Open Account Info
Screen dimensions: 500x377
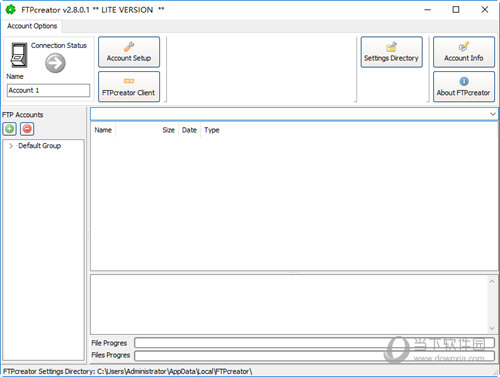tap(464, 52)
